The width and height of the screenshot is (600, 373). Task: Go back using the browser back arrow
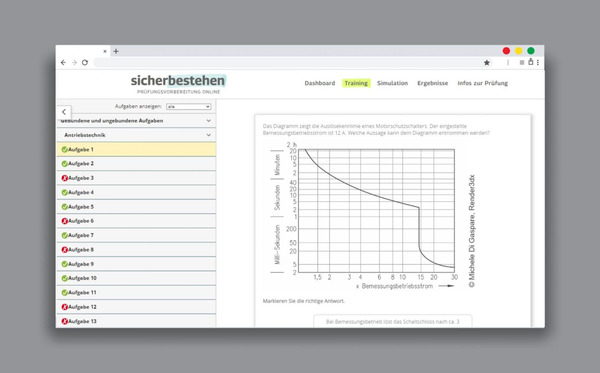coord(63,62)
